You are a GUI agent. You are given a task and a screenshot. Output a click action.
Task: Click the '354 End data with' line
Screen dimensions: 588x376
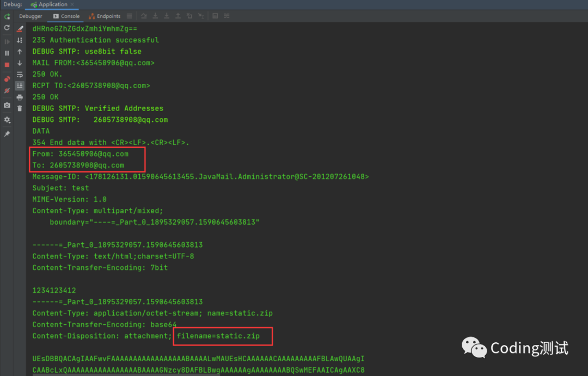(x=111, y=143)
